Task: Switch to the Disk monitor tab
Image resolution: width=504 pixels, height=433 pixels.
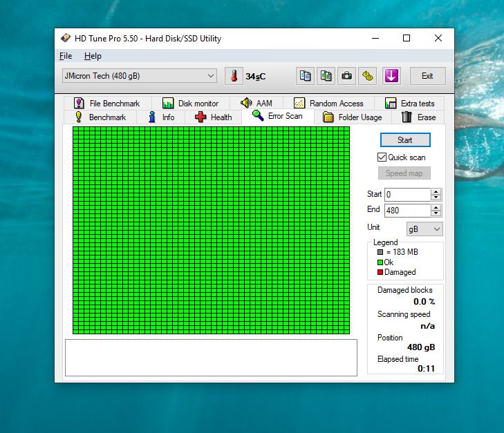Action: pyautogui.click(x=191, y=104)
